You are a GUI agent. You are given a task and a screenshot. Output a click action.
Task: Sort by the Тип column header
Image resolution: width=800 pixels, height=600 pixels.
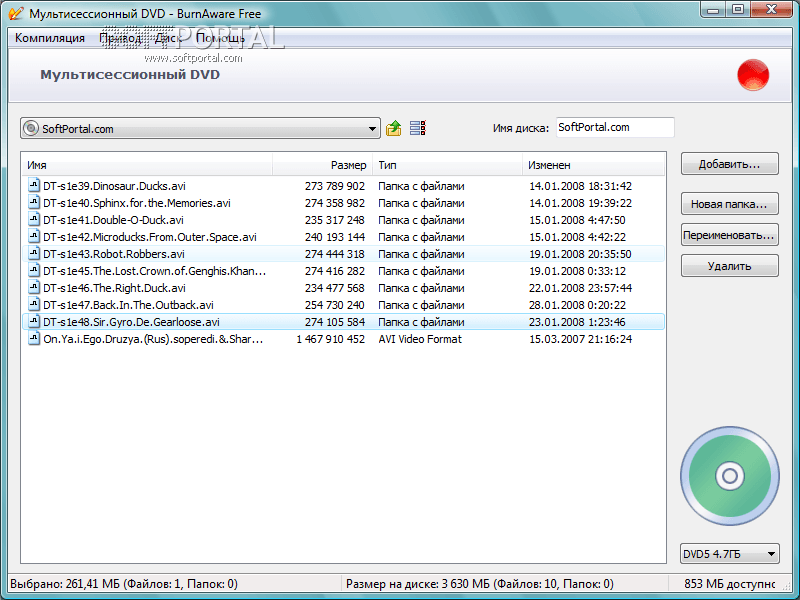447,165
